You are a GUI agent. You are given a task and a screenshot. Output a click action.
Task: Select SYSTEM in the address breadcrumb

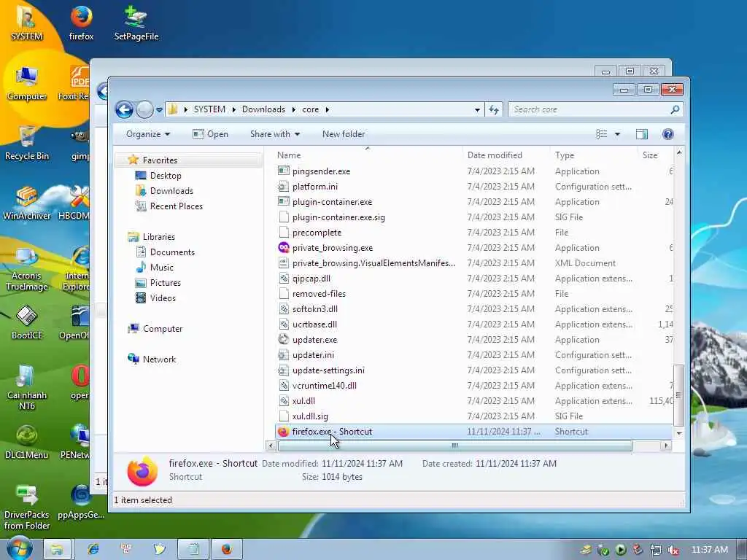(x=209, y=109)
